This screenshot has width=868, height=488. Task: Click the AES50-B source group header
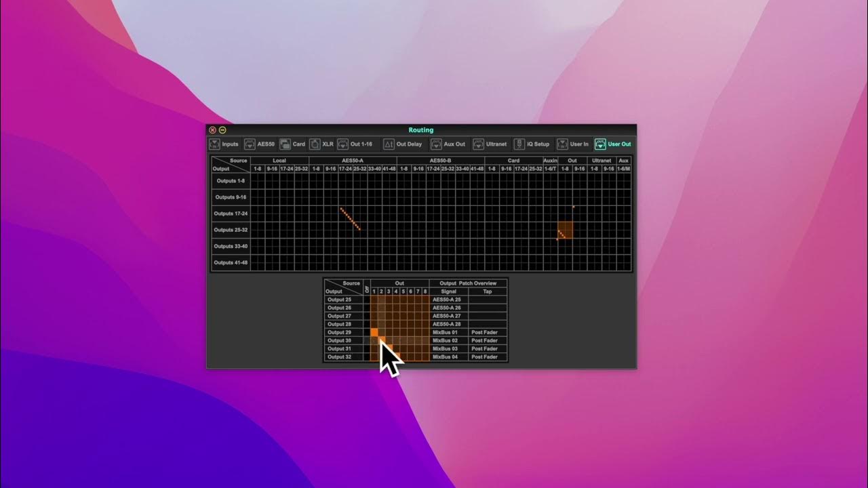[441, 161]
